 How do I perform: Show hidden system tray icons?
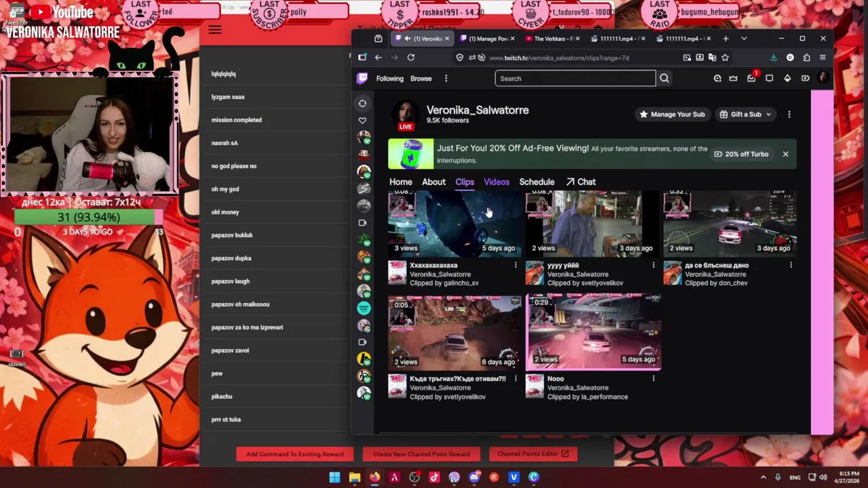pyautogui.click(x=763, y=477)
